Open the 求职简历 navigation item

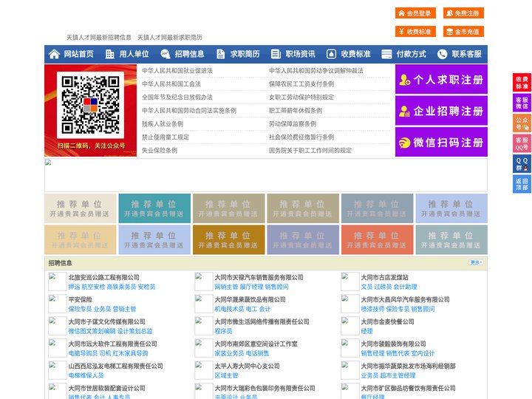(x=245, y=54)
